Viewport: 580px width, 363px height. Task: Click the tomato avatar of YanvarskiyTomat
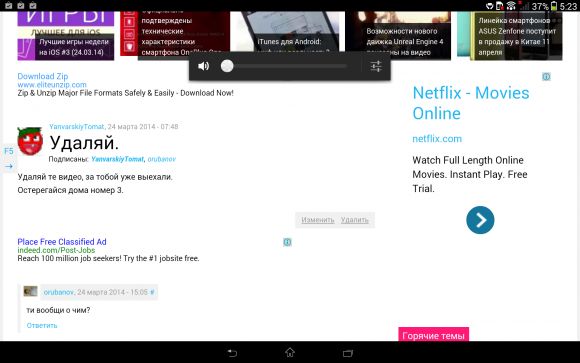(30, 141)
